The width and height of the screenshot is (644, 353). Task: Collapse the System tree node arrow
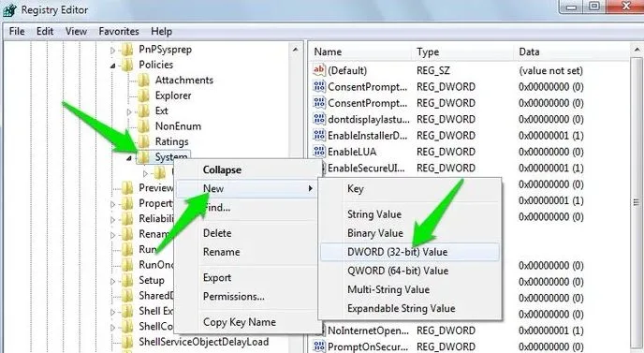(x=129, y=158)
